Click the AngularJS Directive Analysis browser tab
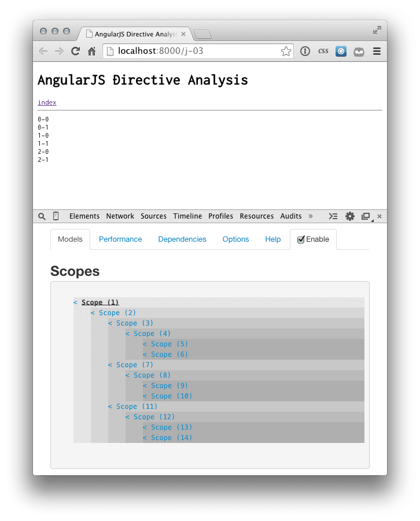Screen dimensions: 420x521 135,34
